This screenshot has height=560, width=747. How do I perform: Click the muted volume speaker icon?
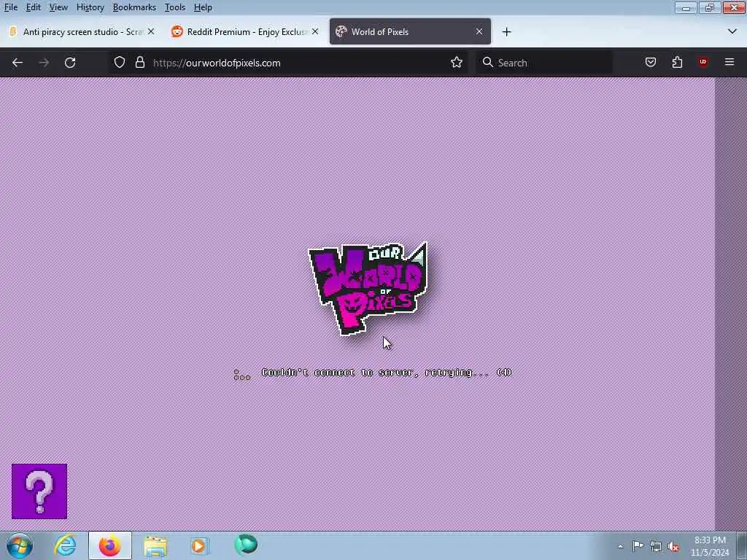point(673,546)
